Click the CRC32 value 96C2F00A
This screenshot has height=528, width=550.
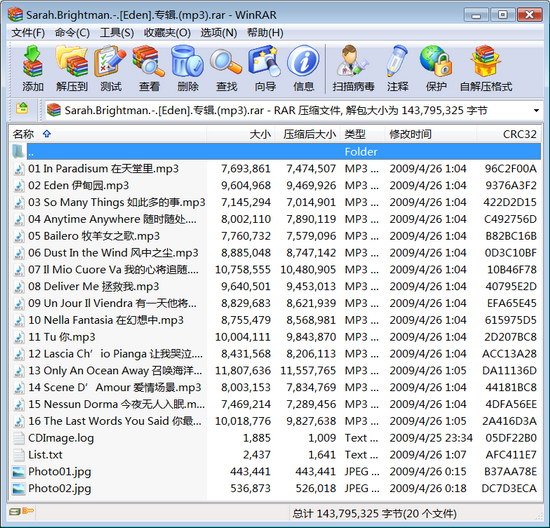pyautogui.click(x=511, y=169)
